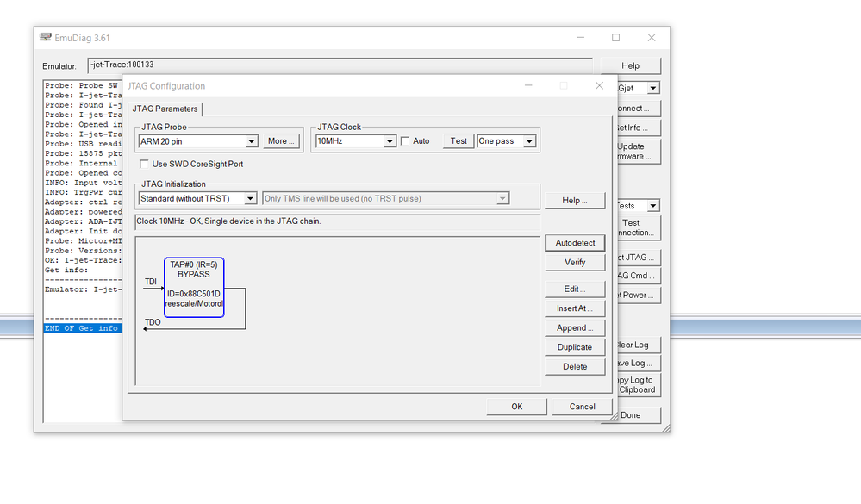Click the Test button for JTAG Clock
The width and height of the screenshot is (861, 504).
[x=459, y=141]
